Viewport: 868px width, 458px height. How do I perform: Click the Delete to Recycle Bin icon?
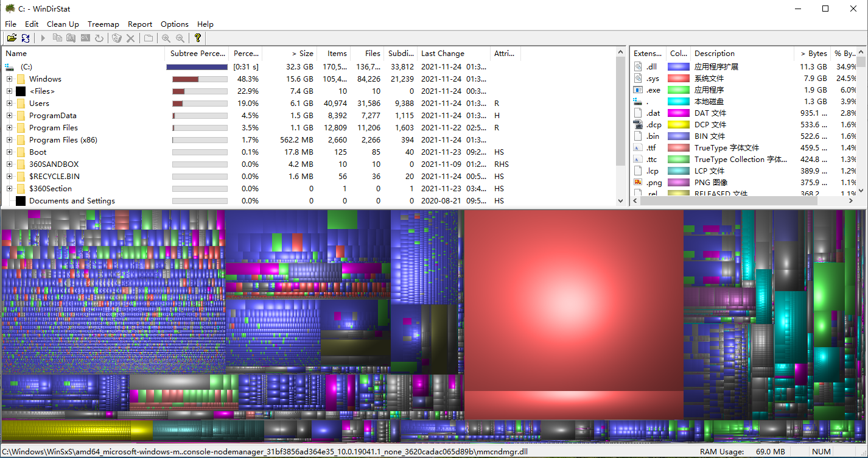coord(117,38)
